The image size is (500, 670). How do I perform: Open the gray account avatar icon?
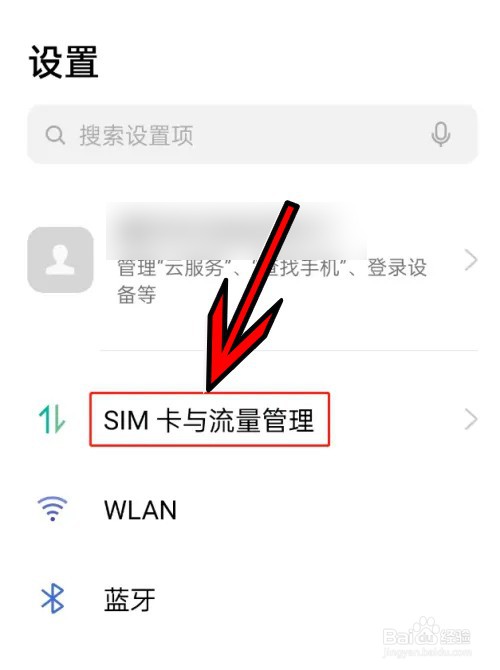[x=60, y=259]
